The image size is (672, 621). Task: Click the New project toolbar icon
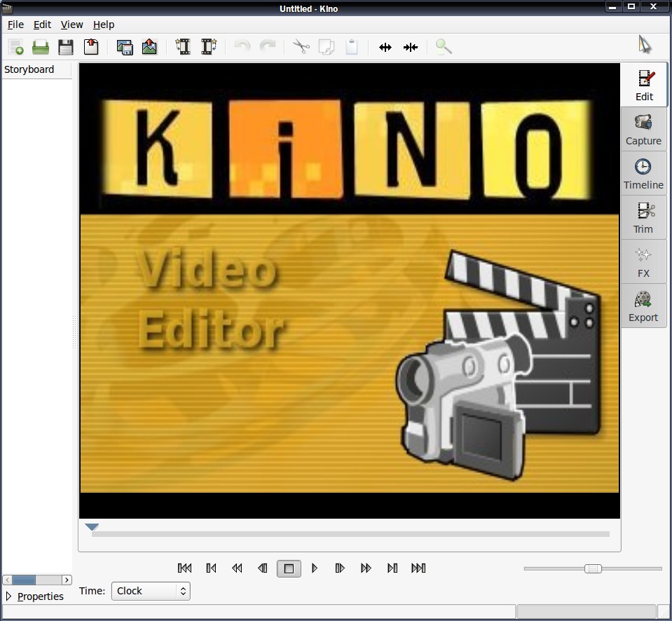16,47
